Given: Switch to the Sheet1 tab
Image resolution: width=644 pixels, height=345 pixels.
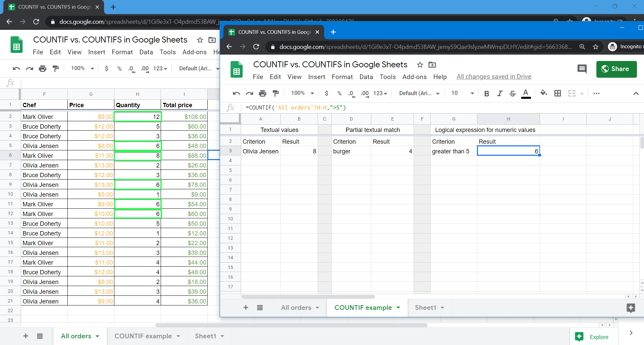Looking at the screenshot, I should click(x=426, y=307).
